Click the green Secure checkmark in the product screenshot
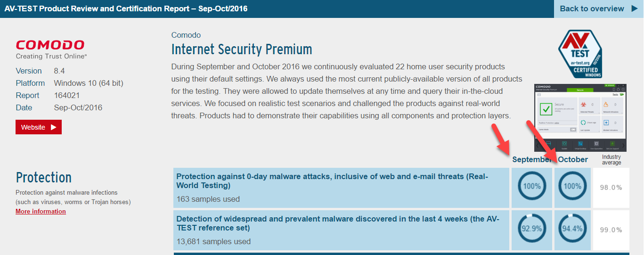Screen dimensions: 644x255 pos(546,109)
